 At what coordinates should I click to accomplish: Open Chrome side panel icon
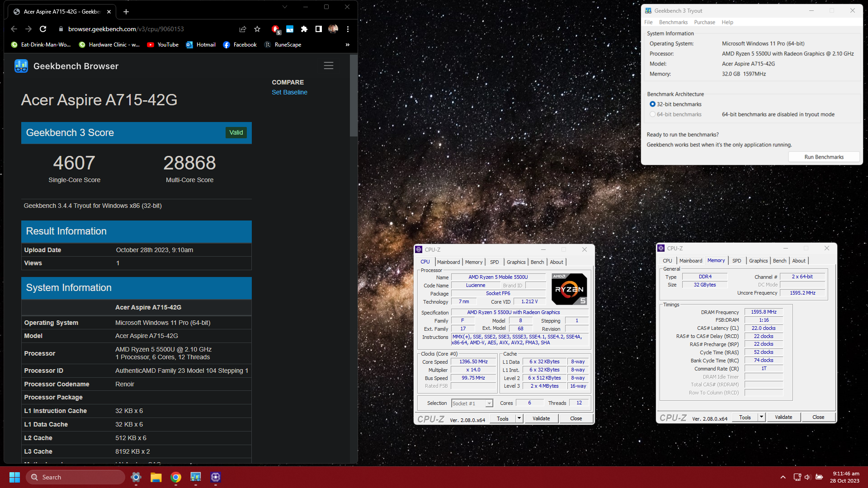point(319,29)
